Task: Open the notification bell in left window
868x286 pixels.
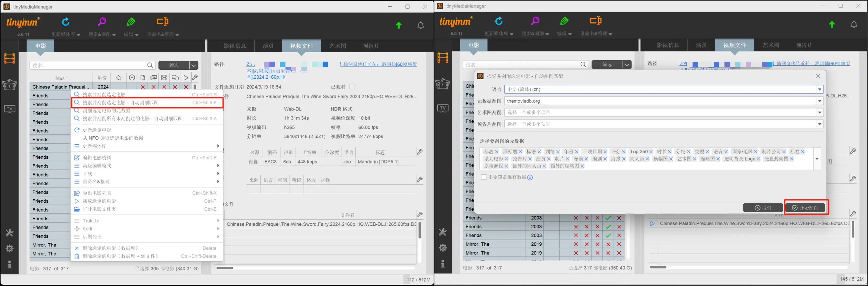Action: [421, 25]
